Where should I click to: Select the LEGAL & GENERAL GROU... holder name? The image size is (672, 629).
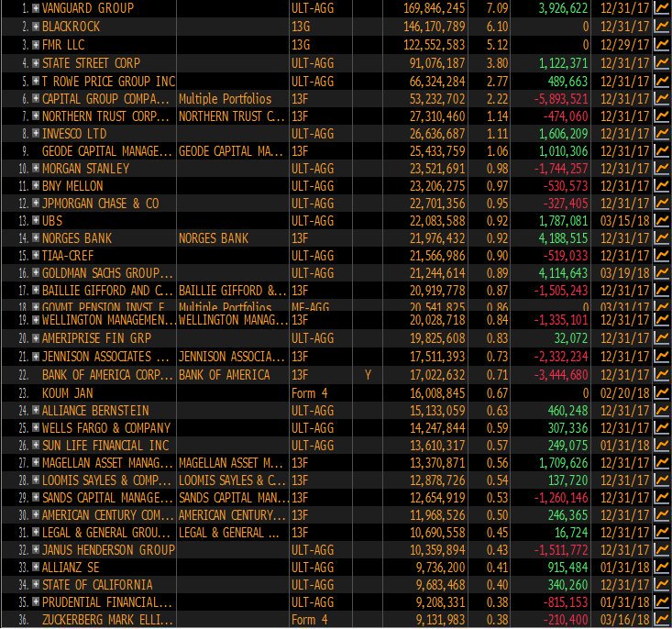click(106, 533)
